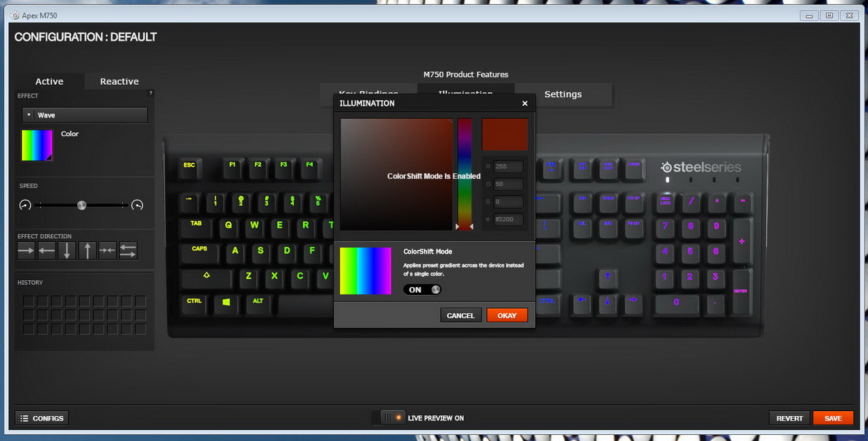Click the Speed slider handle
868x441 pixels.
[x=81, y=205]
